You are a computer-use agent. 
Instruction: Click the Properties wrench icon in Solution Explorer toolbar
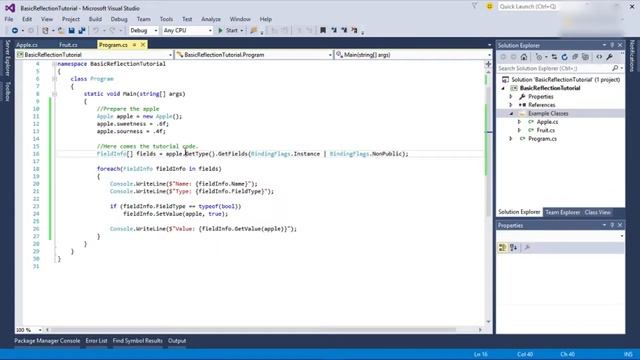pyautogui.click(x=609, y=57)
